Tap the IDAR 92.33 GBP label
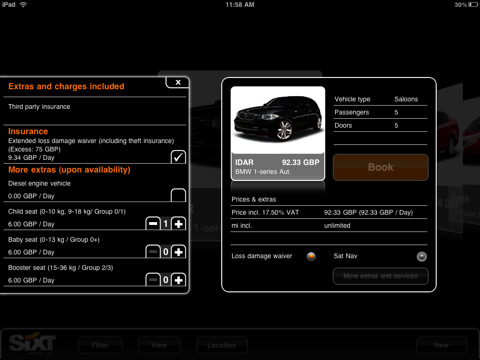The width and height of the screenshot is (480, 360). [x=277, y=162]
